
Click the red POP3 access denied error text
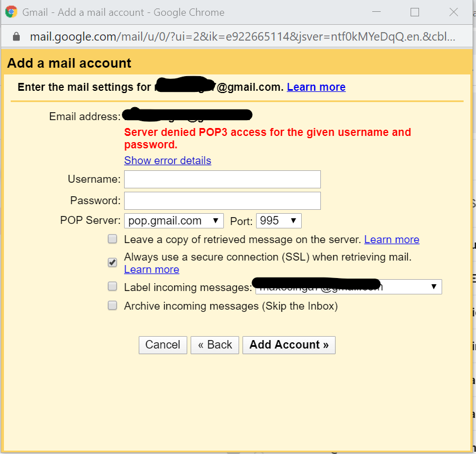click(x=267, y=138)
